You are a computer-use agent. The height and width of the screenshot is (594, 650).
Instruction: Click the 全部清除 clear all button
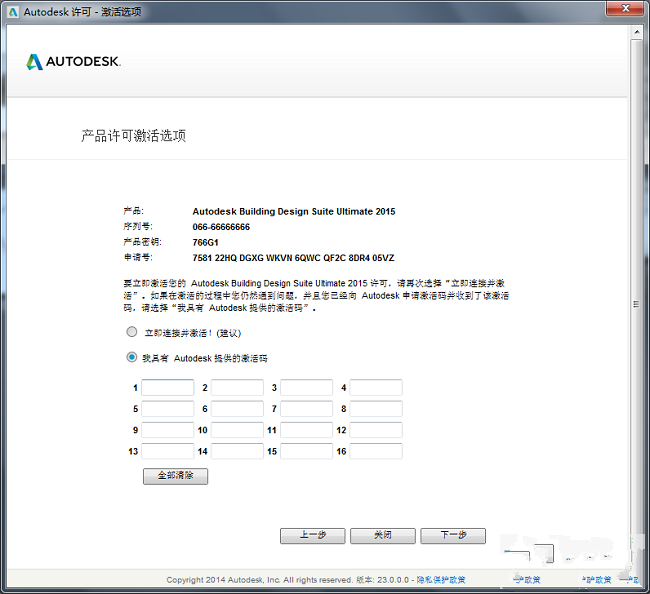coord(175,476)
